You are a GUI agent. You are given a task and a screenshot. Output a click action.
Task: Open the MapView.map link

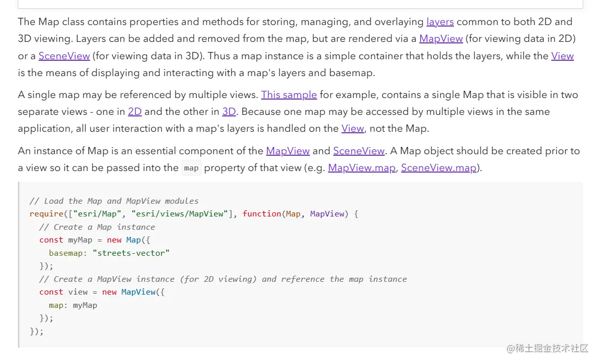point(362,167)
